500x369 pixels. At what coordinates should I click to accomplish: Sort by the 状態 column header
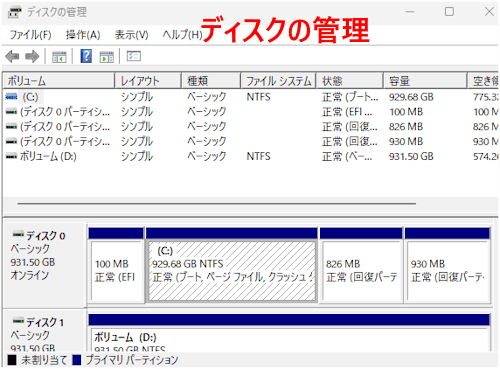(350, 81)
